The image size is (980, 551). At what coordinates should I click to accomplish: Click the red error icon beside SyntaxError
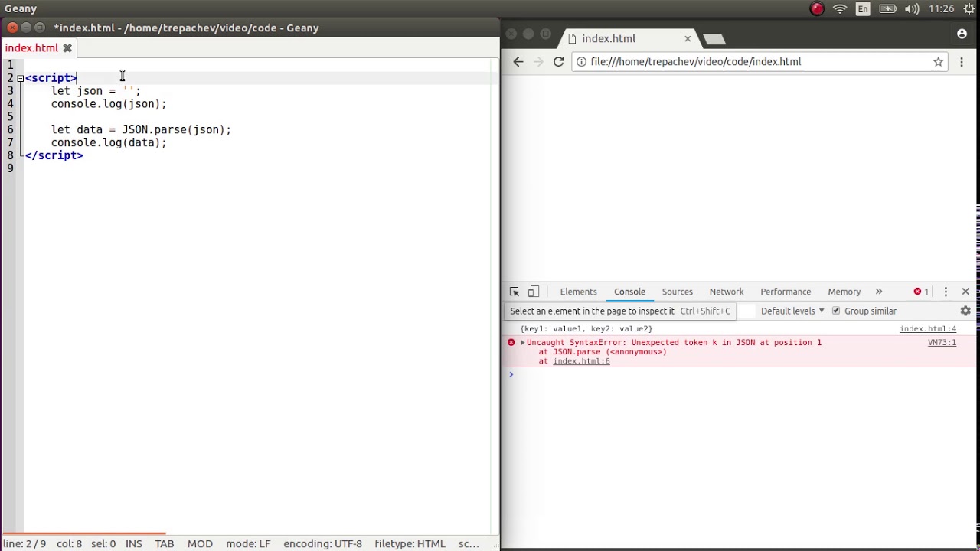coord(511,343)
